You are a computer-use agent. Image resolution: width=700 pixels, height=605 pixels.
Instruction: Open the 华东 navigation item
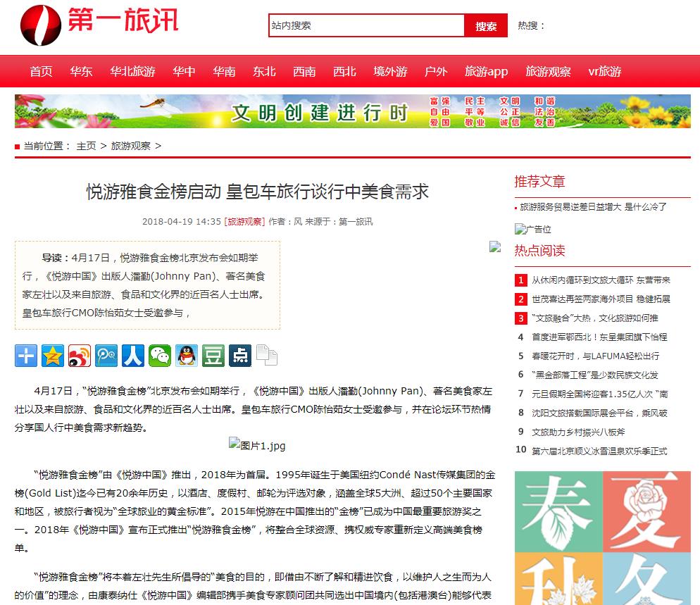click(x=81, y=71)
